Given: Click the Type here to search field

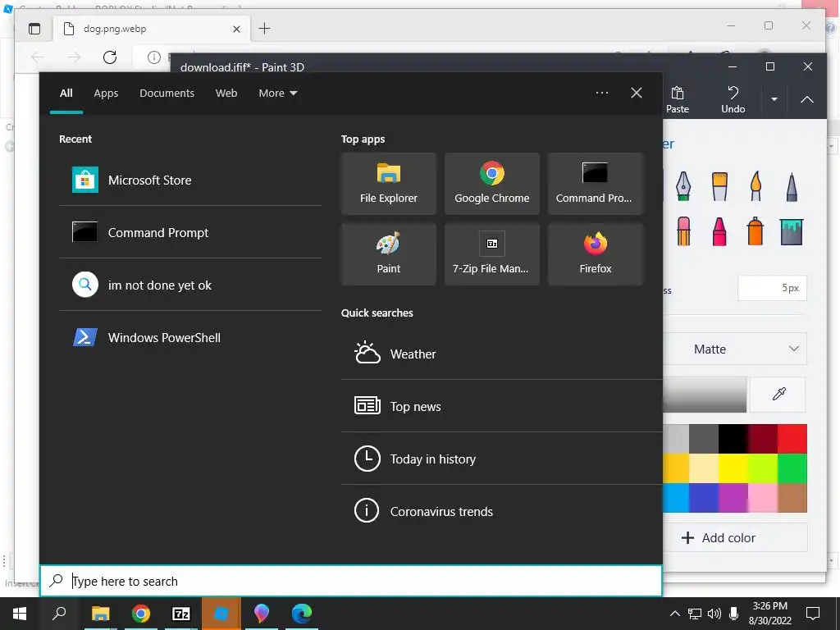Looking at the screenshot, I should pos(351,581).
